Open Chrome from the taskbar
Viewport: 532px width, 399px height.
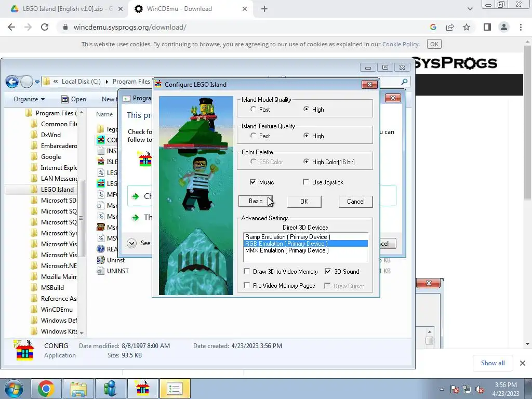pos(46,389)
